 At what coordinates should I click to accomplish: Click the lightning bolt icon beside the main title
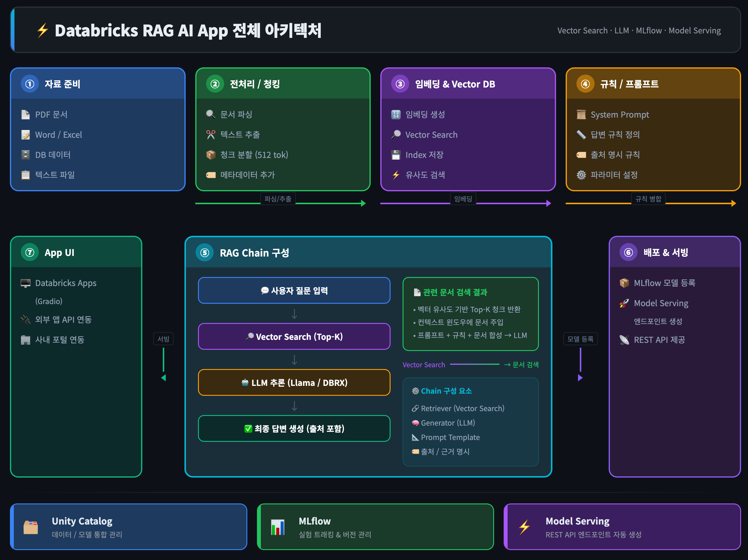click(43, 30)
